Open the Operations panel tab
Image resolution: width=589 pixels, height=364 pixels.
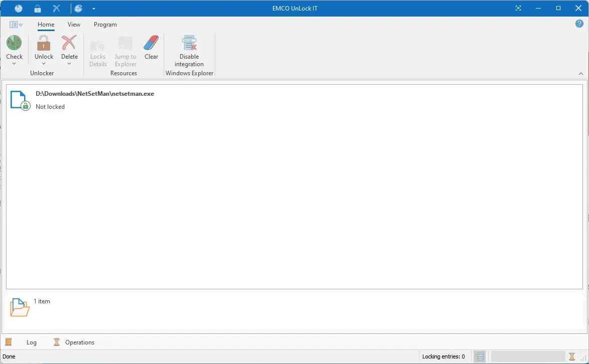point(80,342)
